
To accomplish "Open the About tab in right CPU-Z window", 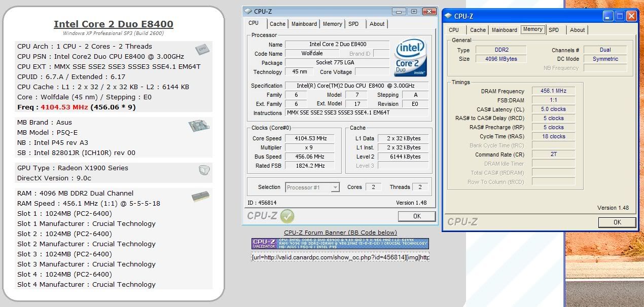I will [577, 30].
